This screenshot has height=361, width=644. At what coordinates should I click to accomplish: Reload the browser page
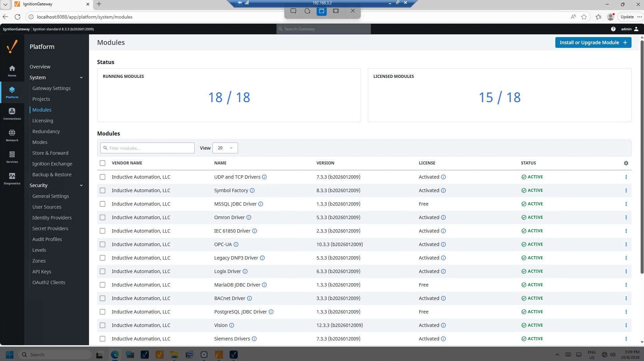click(18, 17)
